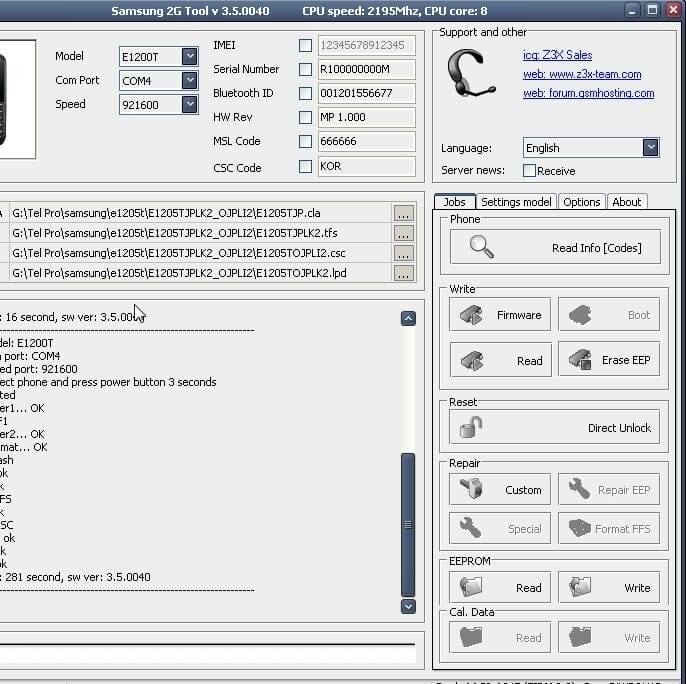Click the log panel vertical scrollbar thumb
686x684 pixels.
pyautogui.click(x=408, y=524)
